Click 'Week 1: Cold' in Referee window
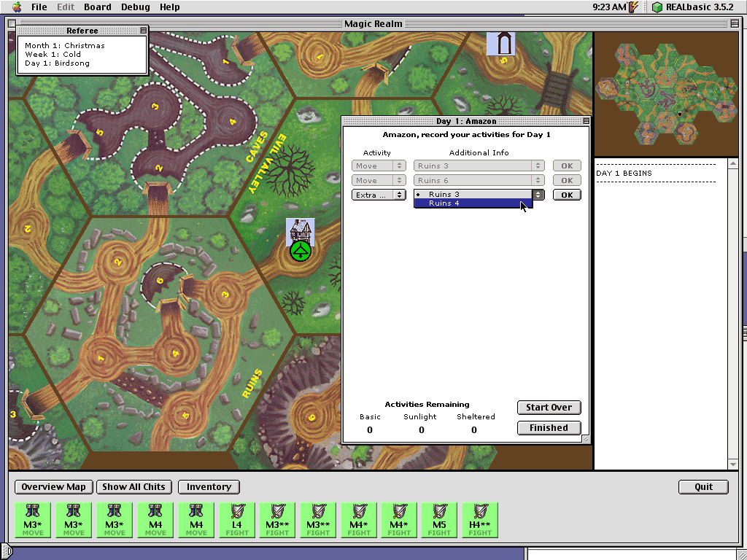Screen dimensions: 747x560 point(53,54)
